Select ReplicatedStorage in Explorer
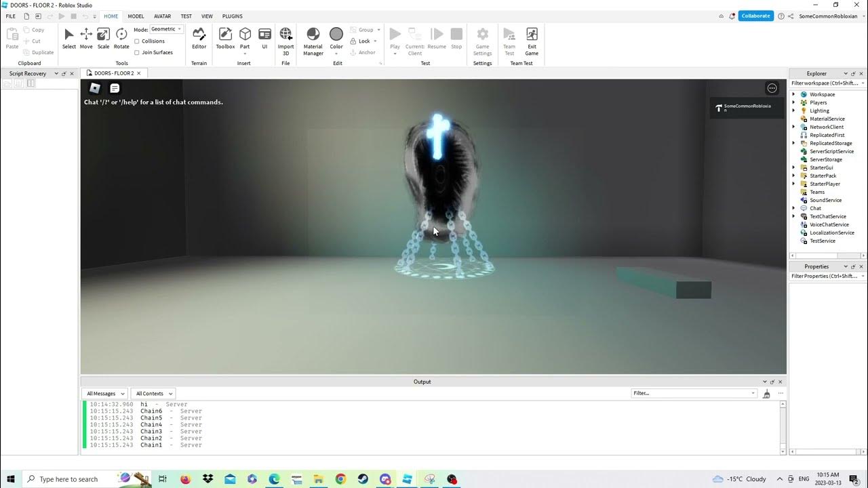The width and height of the screenshot is (868, 488). 831,143
